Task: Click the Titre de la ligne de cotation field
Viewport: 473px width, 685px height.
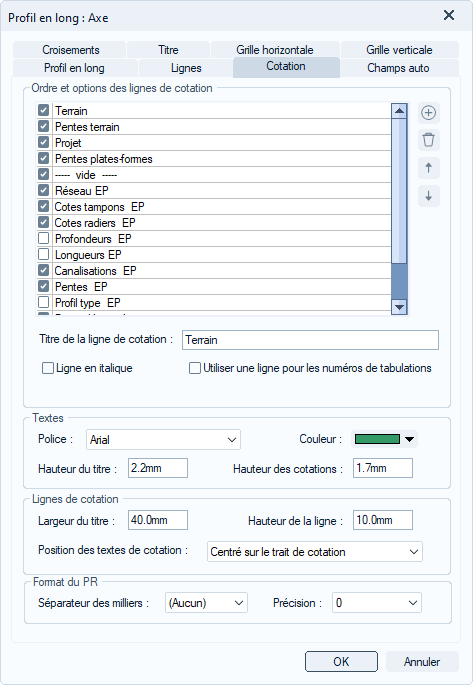Action: [310, 340]
